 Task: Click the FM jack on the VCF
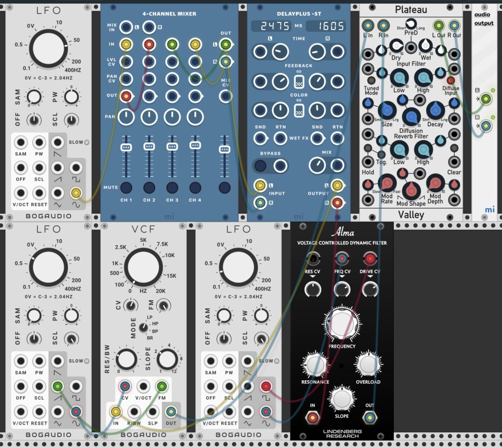[x=161, y=387]
